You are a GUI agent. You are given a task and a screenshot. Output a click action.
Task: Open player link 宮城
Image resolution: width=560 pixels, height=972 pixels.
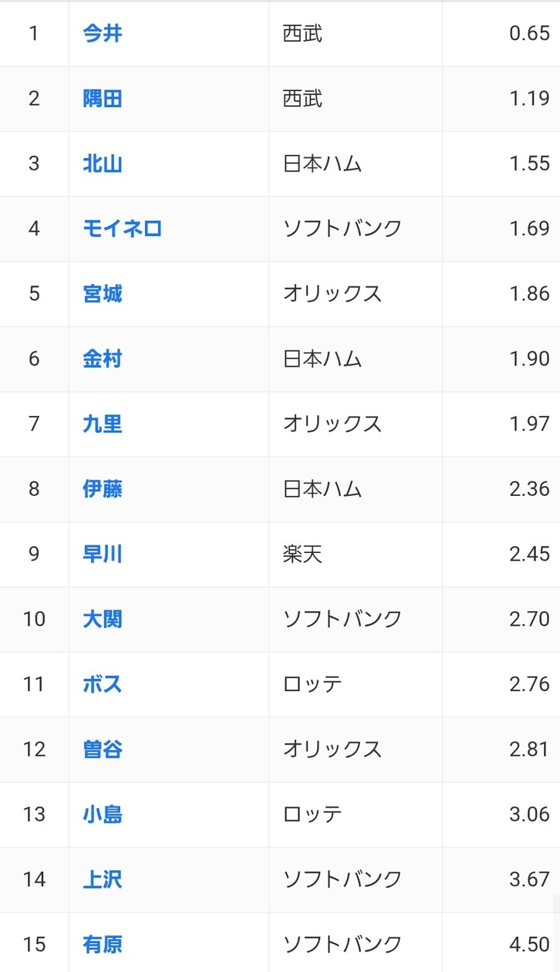pyautogui.click(x=102, y=294)
